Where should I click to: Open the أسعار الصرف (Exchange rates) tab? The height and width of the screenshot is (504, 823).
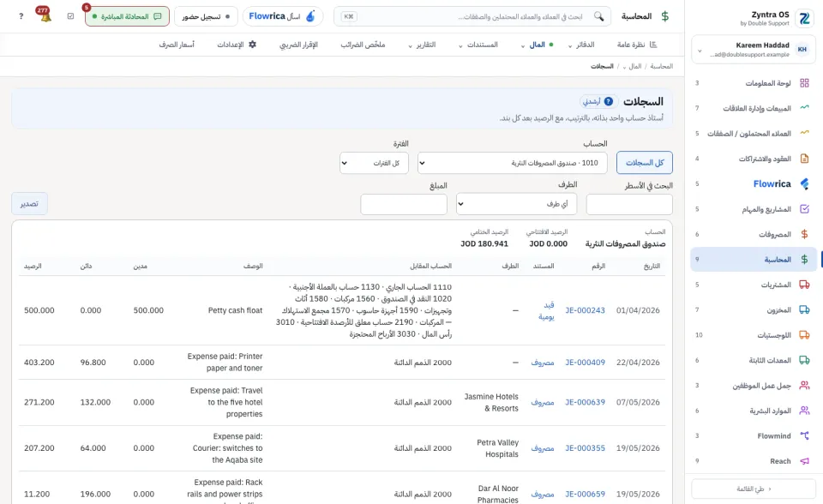point(177,45)
